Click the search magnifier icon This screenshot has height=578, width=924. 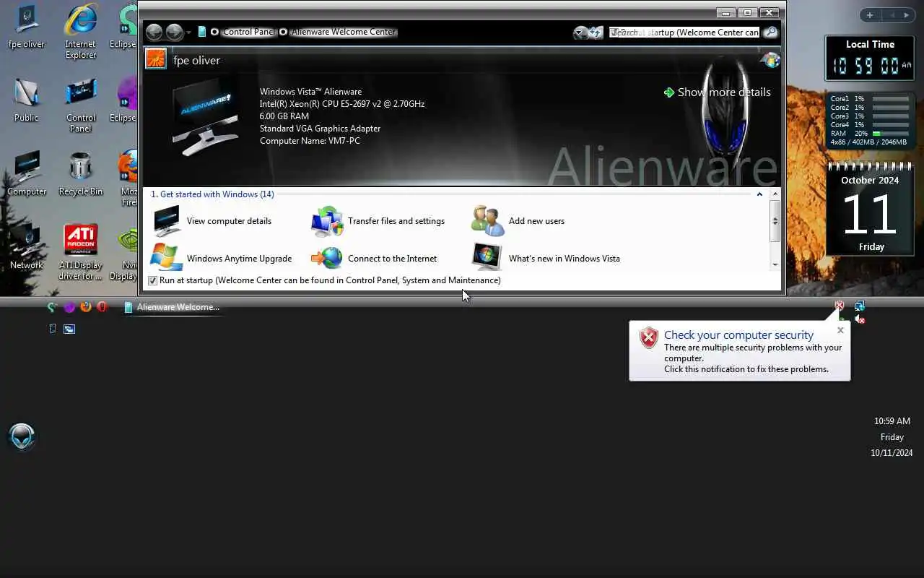coord(771,32)
